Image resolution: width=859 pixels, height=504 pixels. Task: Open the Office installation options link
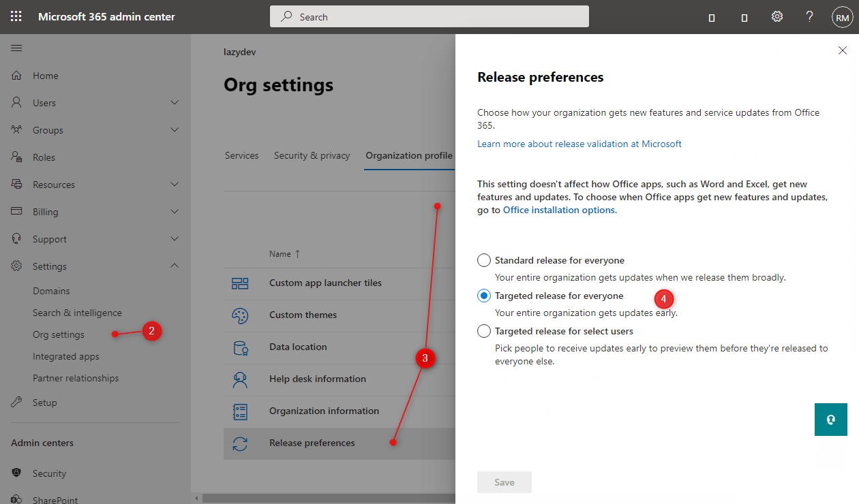point(559,210)
